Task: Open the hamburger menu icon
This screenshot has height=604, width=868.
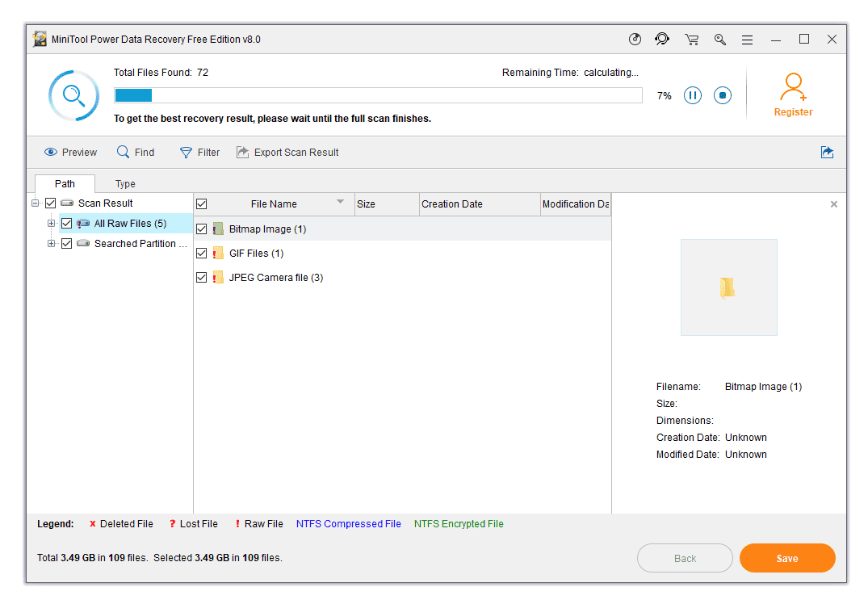Action: pos(748,40)
